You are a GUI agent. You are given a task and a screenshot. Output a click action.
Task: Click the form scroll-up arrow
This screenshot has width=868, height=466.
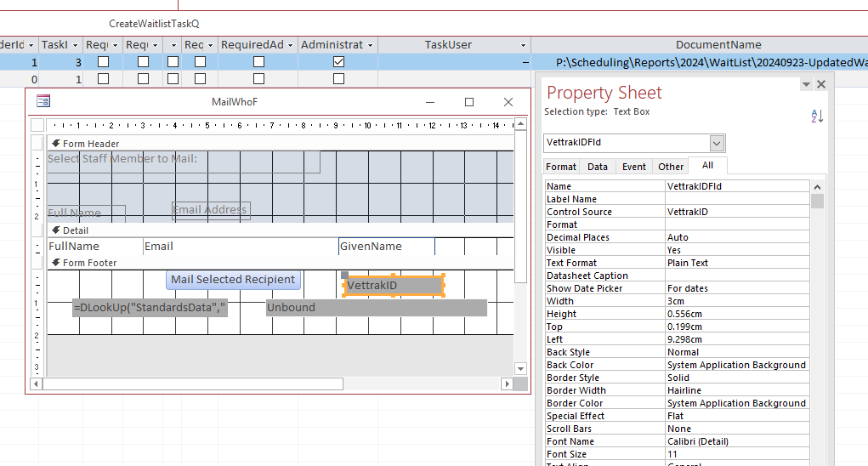(520, 123)
